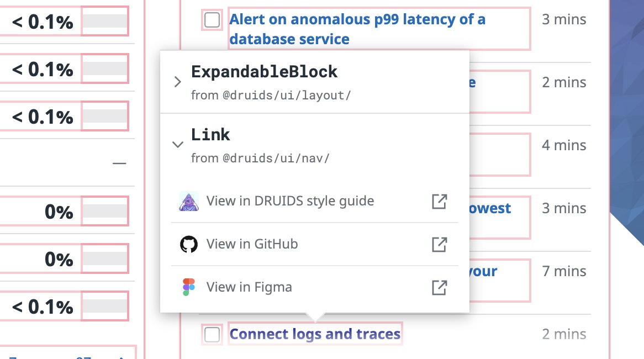The width and height of the screenshot is (644, 359).
Task: Select View in DRUIDS style guide
Action: 290,201
